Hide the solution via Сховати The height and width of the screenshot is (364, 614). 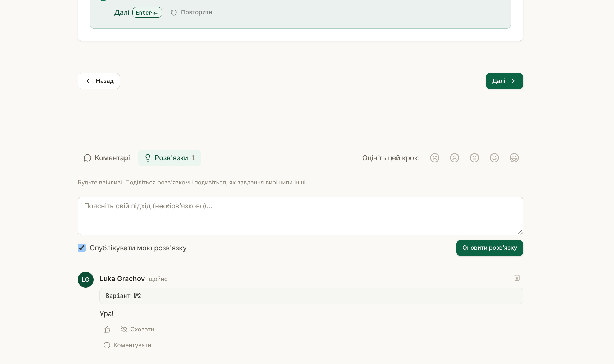(x=137, y=329)
